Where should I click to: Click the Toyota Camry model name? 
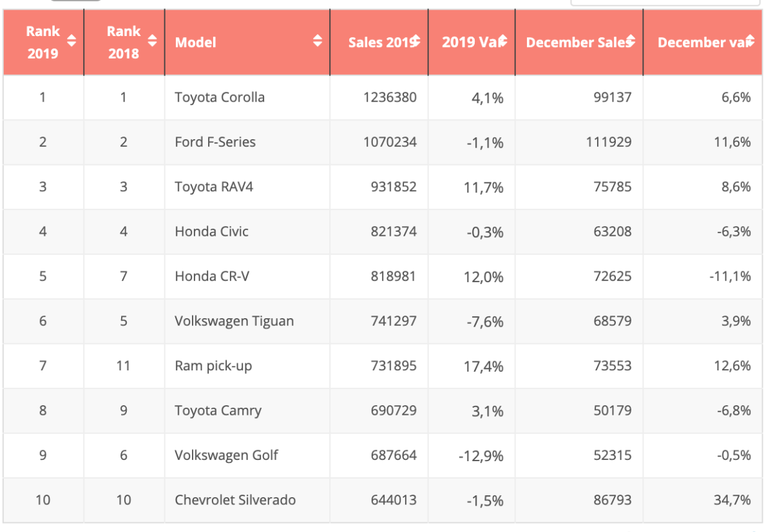point(218,410)
